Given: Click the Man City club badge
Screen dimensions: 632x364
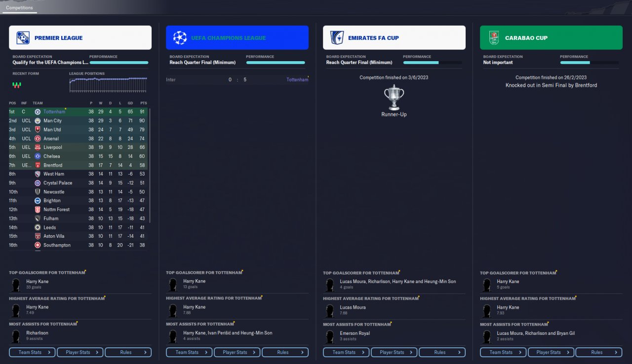Looking at the screenshot, I should tap(38, 121).
